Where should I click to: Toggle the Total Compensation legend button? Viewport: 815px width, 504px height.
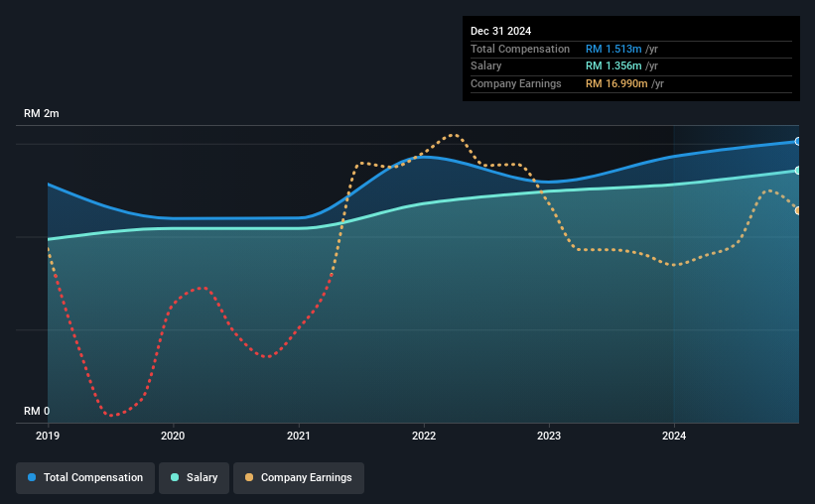[85, 478]
